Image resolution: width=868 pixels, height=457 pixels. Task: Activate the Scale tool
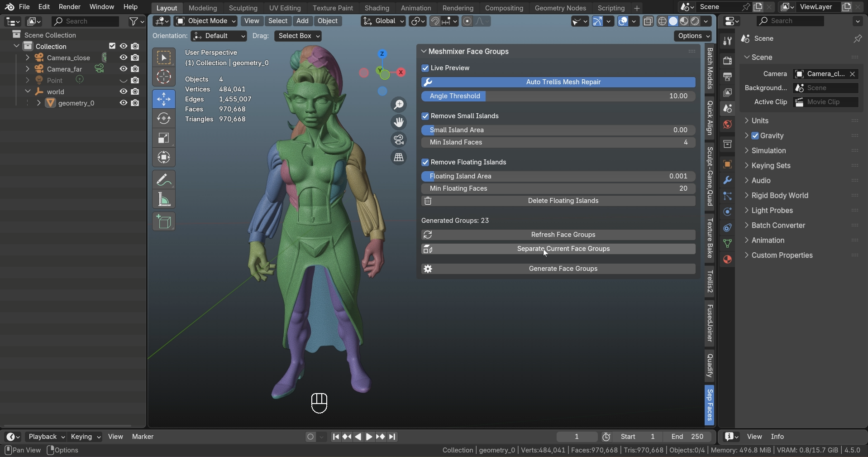pyautogui.click(x=164, y=138)
